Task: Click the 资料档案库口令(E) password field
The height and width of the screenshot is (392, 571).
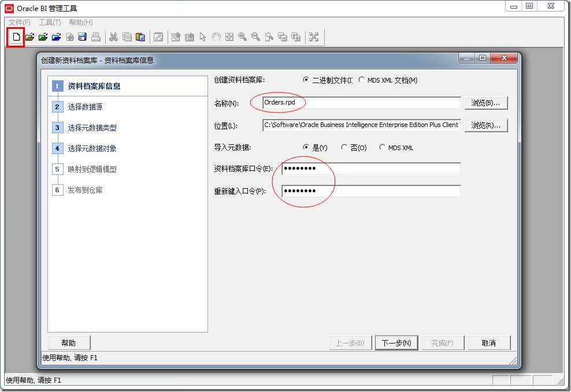Action: pos(371,169)
